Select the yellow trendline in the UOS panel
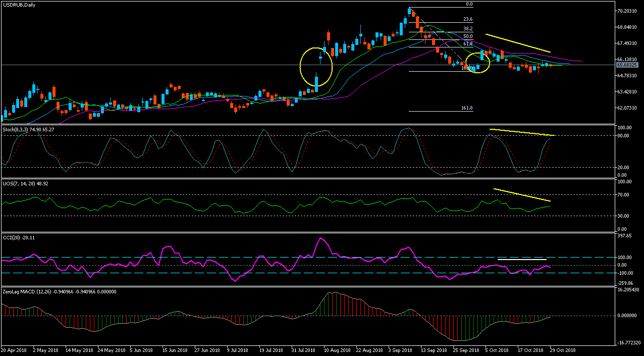644x356 pixels. click(x=522, y=195)
